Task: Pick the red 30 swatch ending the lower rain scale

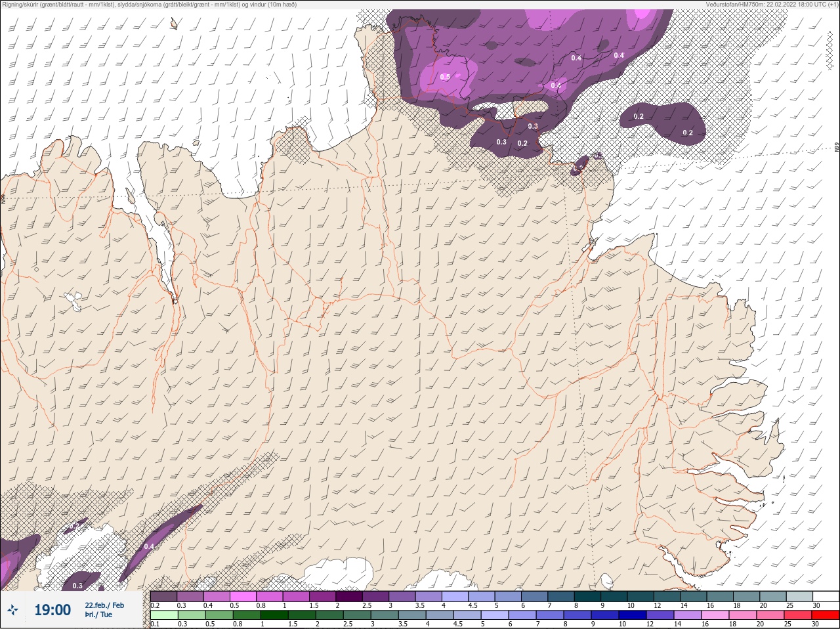Action: pos(826,615)
